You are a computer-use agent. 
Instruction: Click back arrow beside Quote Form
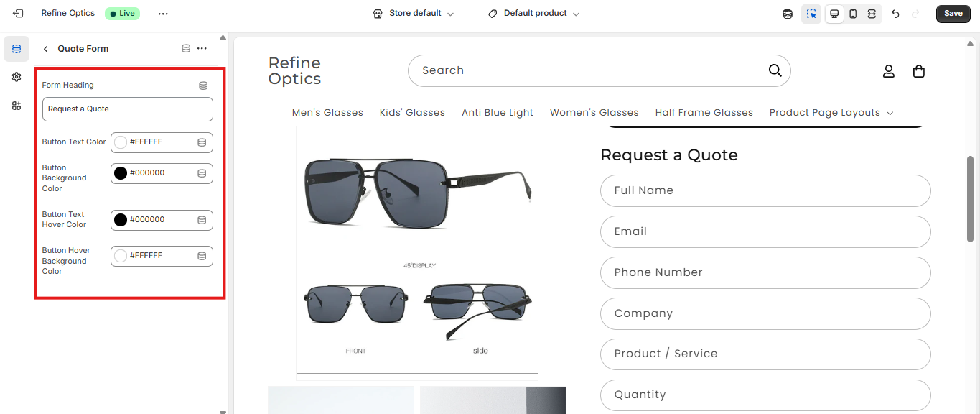click(x=46, y=49)
